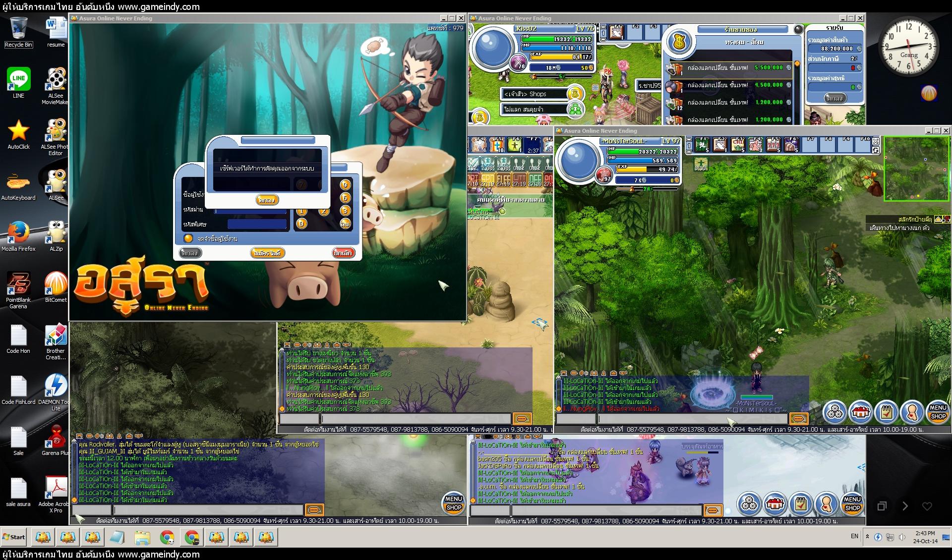Viewport: 952px width, 560px height.
Task: Click the รหัสพิเศษ special code field
Action: pyautogui.click(x=257, y=224)
